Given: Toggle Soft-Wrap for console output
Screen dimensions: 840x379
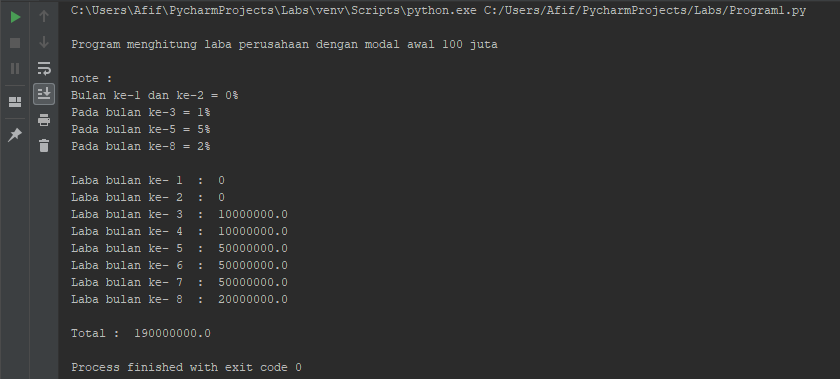Looking at the screenshot, I should (44, 68).
